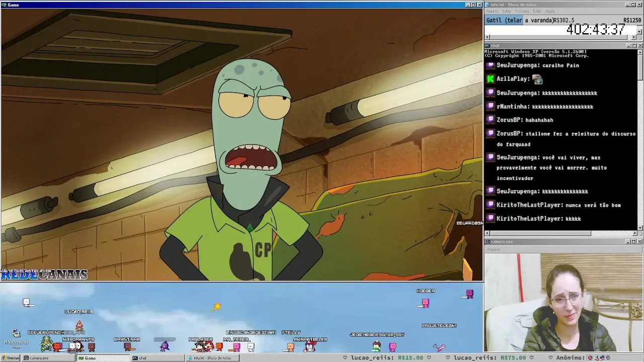644x362 pixels.
Task: Open the Arquivo menu in Notepad
Action: coord(492,11)
